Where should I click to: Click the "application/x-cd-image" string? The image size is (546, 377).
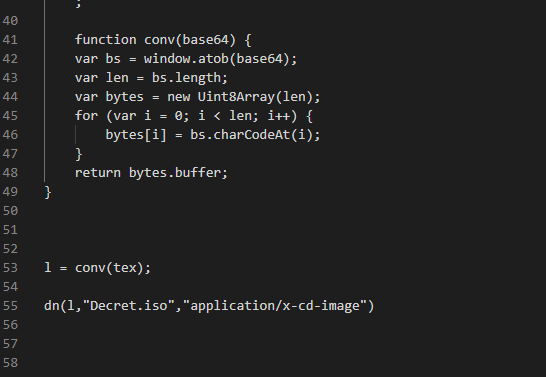(275, 306)
